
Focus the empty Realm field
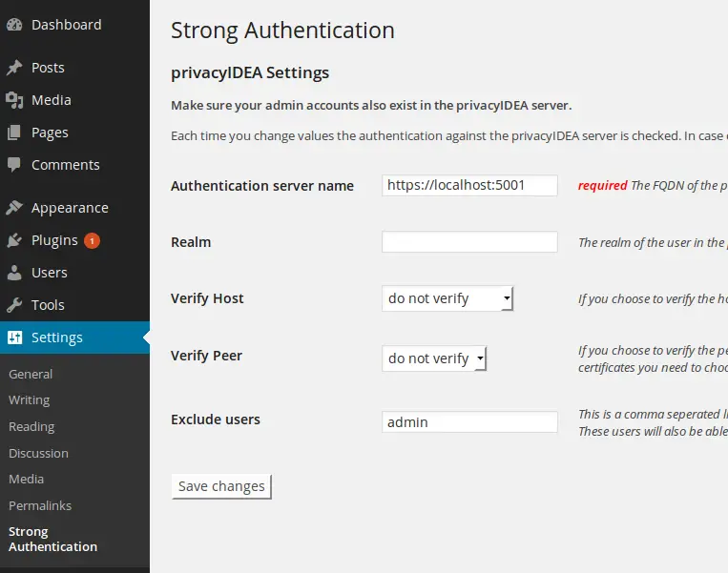point(469,242)
